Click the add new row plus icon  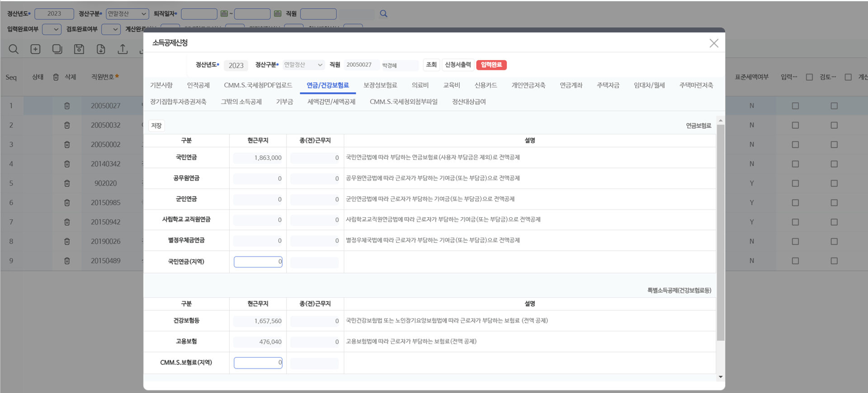click(35, 49)
